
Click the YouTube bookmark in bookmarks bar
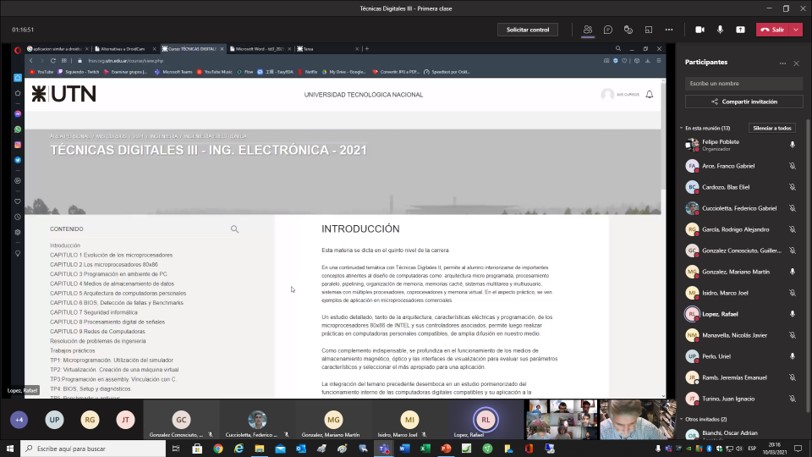pyautogui.click(x=41, y=72)
